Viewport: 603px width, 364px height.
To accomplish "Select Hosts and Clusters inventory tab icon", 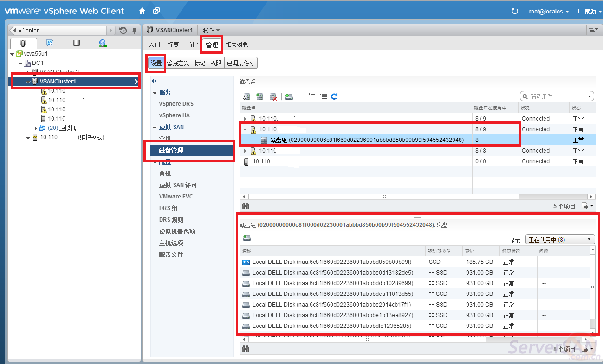I will tap(23, 43).
